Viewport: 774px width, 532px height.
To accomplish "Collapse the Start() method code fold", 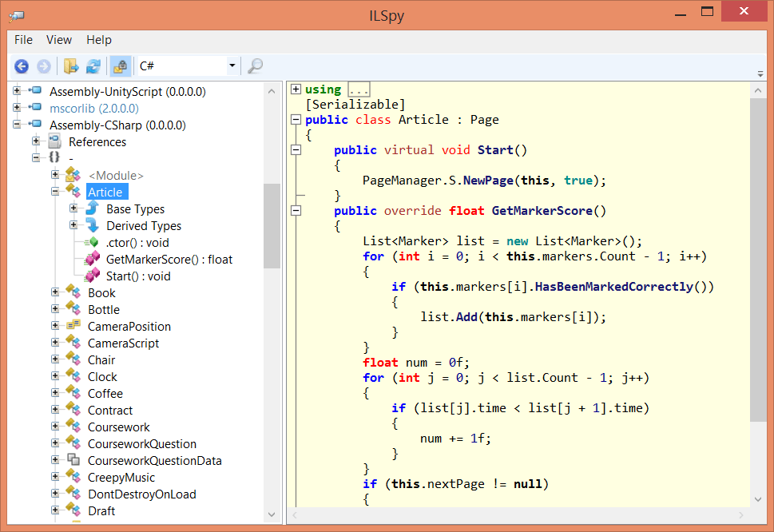I will pyautogui.click(x=296, y=149).
